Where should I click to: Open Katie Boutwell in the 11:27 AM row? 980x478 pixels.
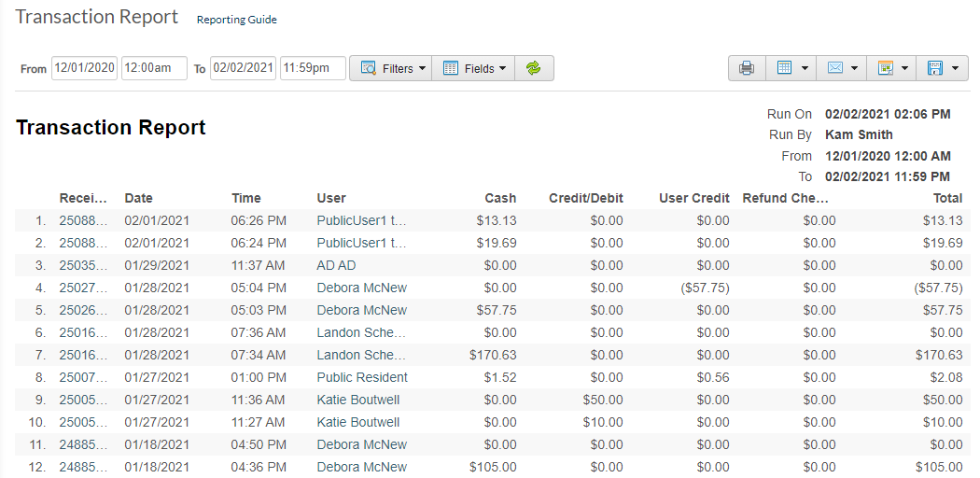coord(358,423)
